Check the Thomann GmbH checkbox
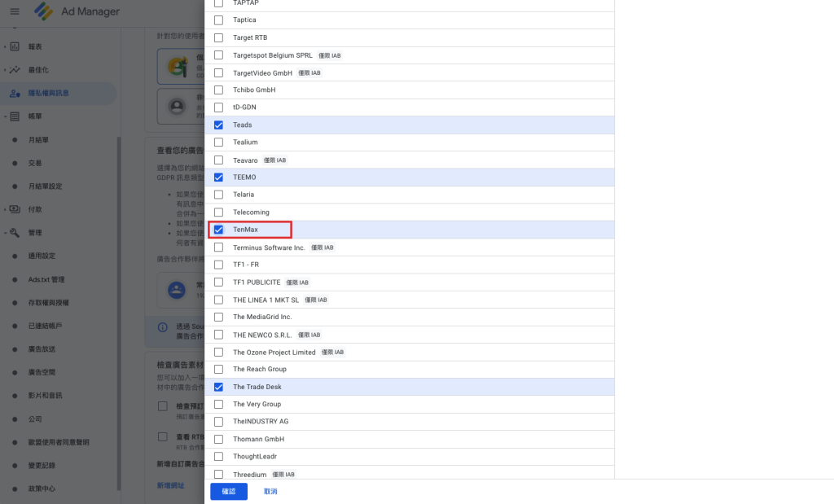The width and height of the screenshot is (834, 504). (x=218, y=439)
